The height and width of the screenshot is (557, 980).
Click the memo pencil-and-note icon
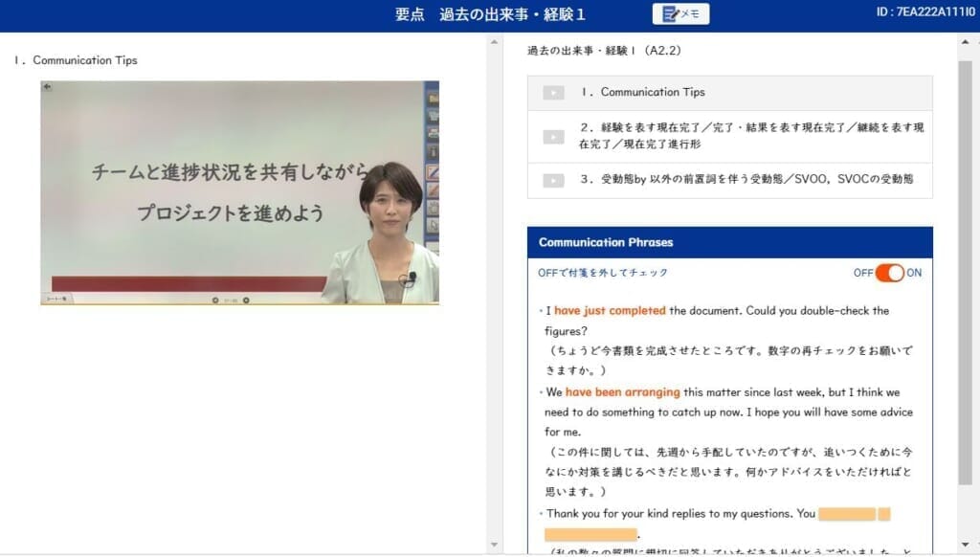pyautogui.click(x=669, y=14)
